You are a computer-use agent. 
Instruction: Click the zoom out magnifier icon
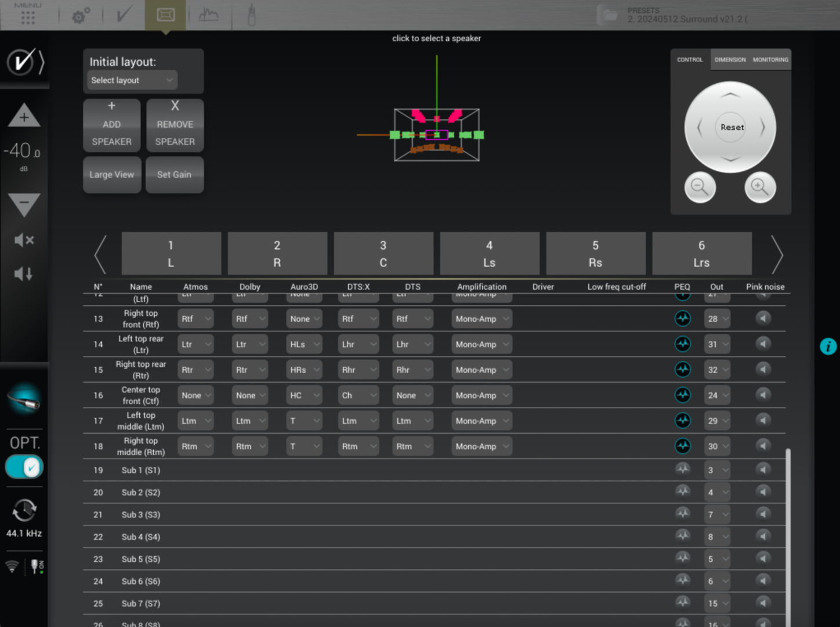click(700, 188)
